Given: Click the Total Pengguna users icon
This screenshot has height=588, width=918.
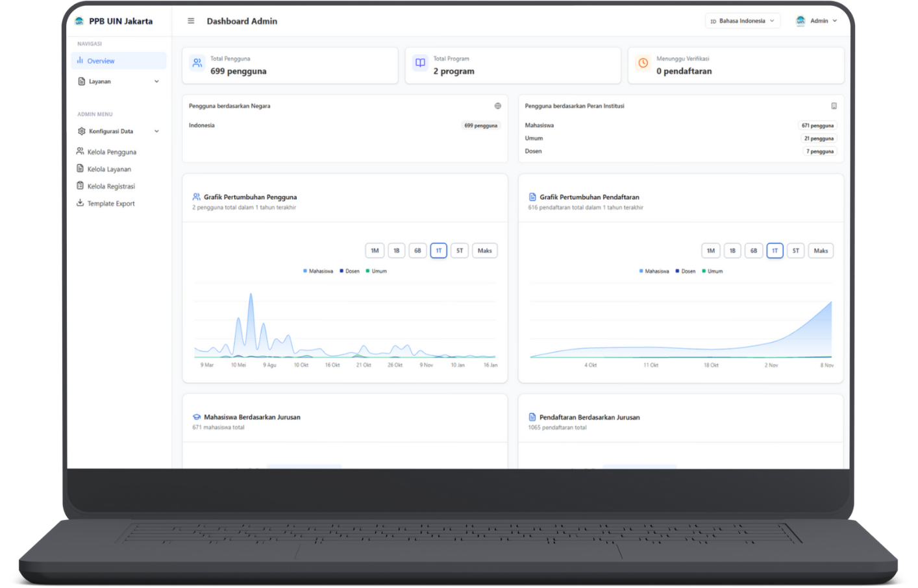Looking at the screenshot, I should coord(197,63).
